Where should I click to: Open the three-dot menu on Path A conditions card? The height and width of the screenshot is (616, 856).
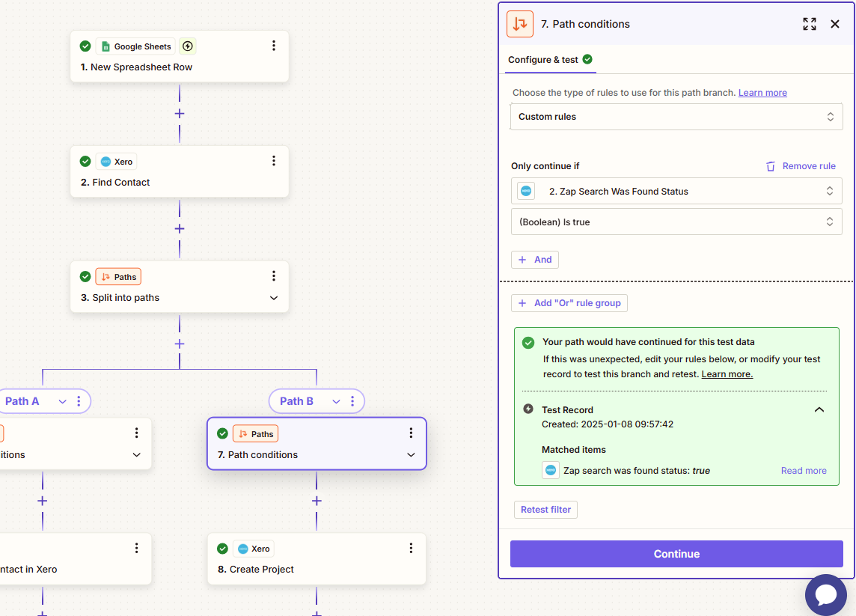tap(136, 433)
